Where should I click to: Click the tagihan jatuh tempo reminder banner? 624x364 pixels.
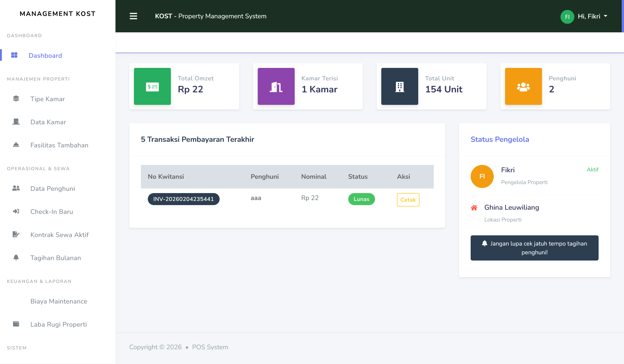[534, 248]
